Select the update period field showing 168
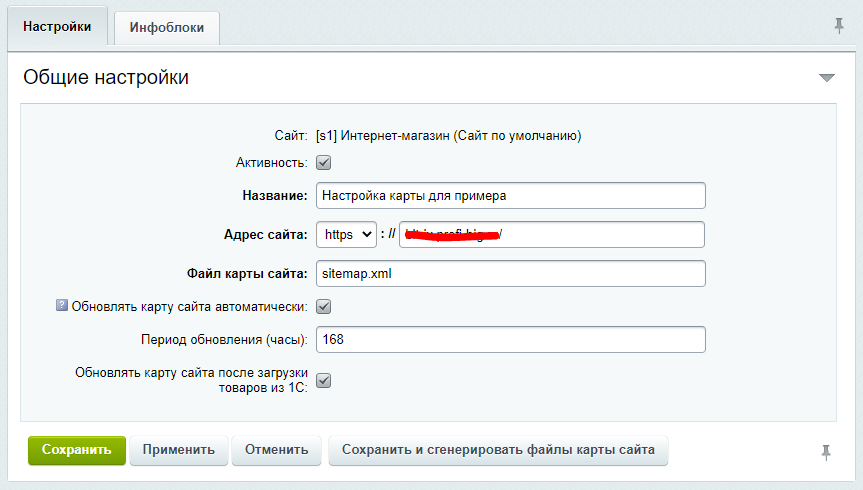Image resolution: width=863 pixels, height=490 pixels. [x=510, y=340]
